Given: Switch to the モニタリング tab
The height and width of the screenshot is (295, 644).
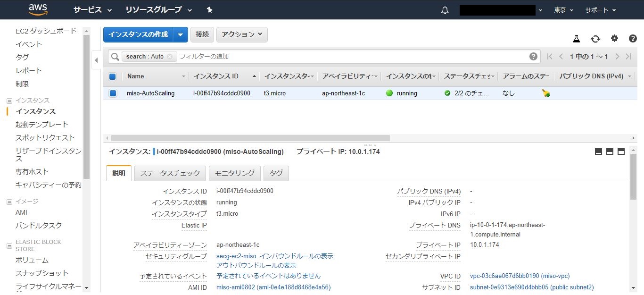Looking at the screenshot, I should (x=234, y=173).
